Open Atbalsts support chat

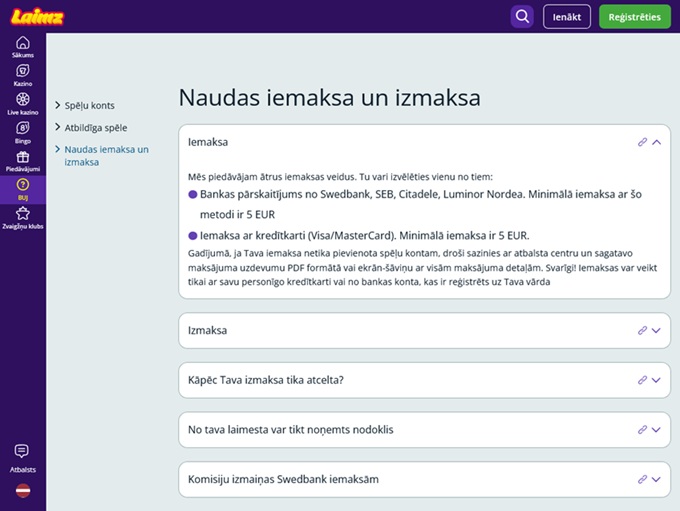[22, 457]
